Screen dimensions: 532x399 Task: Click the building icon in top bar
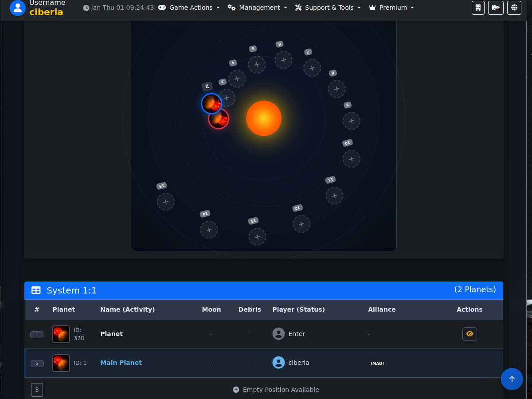tap(478, 8)
